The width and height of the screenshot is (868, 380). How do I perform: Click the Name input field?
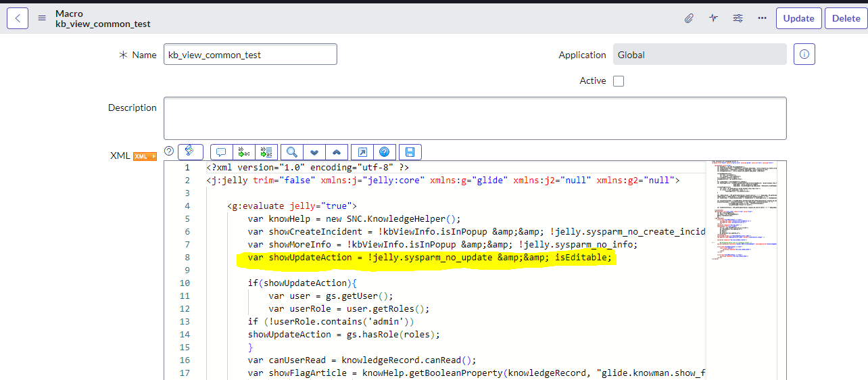coord(250,55)
